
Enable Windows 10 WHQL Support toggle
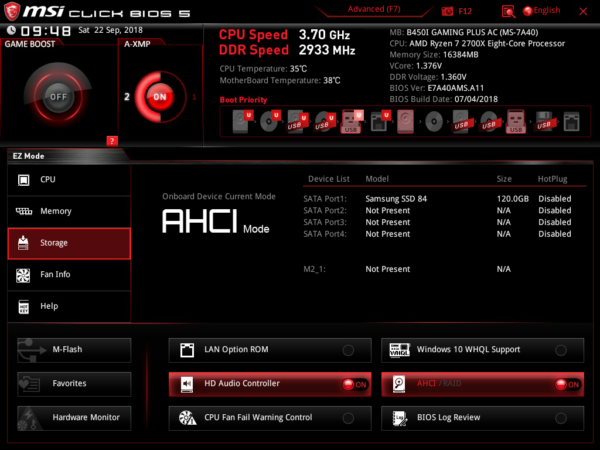pos(561,350)
